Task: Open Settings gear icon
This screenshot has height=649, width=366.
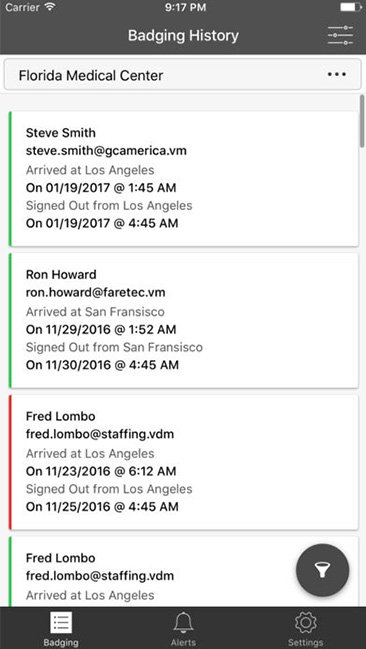Action: (x=306, y=623)
